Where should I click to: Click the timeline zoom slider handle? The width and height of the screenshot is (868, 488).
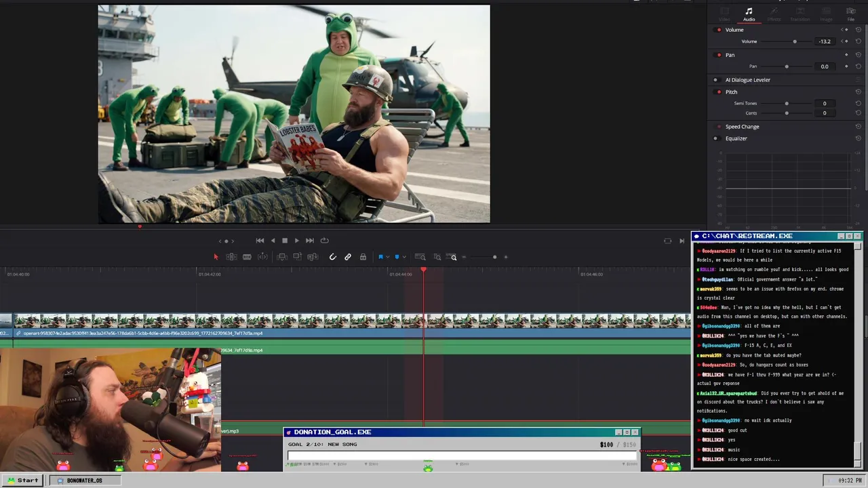[494, 257]
